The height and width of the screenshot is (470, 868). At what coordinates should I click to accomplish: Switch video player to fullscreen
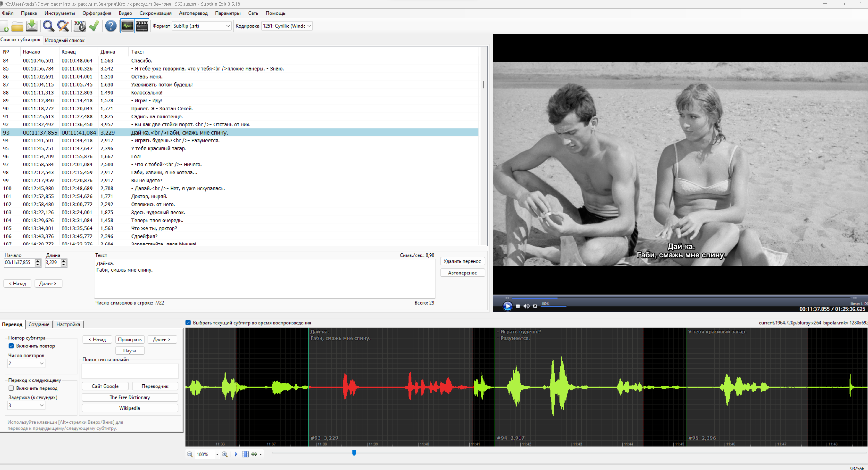[535, 306]
